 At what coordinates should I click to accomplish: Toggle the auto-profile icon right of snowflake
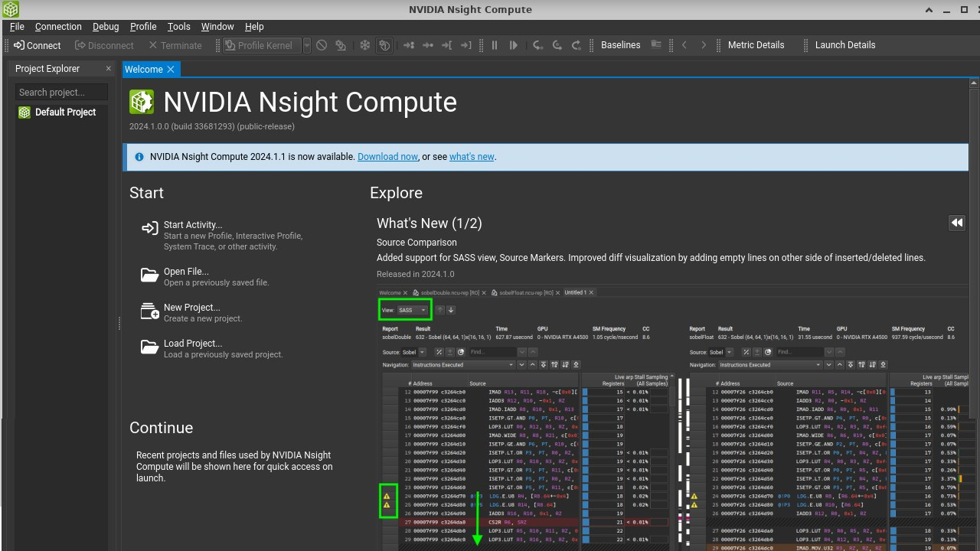pos(384,45)
